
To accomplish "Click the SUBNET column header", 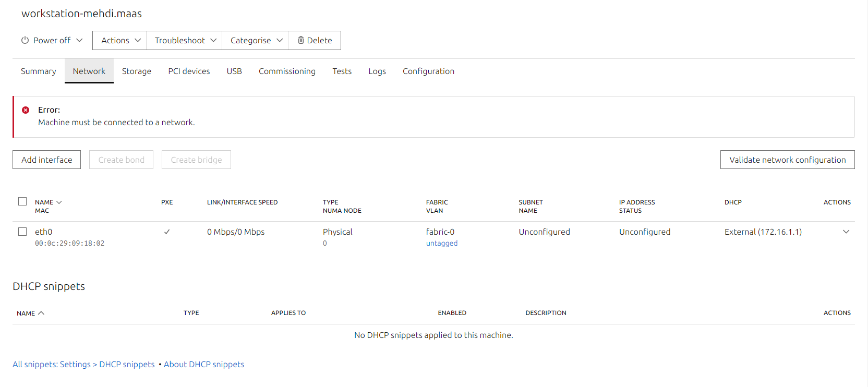I will (531, 202).
